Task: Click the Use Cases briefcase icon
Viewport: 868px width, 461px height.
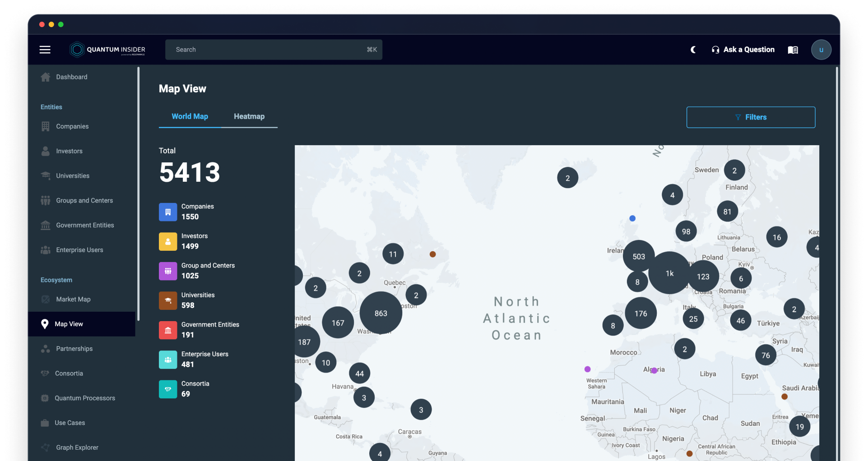Action: tap(45, 423)
